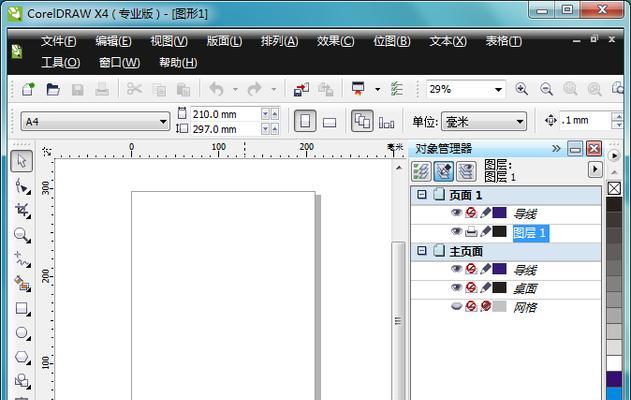
Task: Select the Polygon tool
Action: click(x=22, y=357)
